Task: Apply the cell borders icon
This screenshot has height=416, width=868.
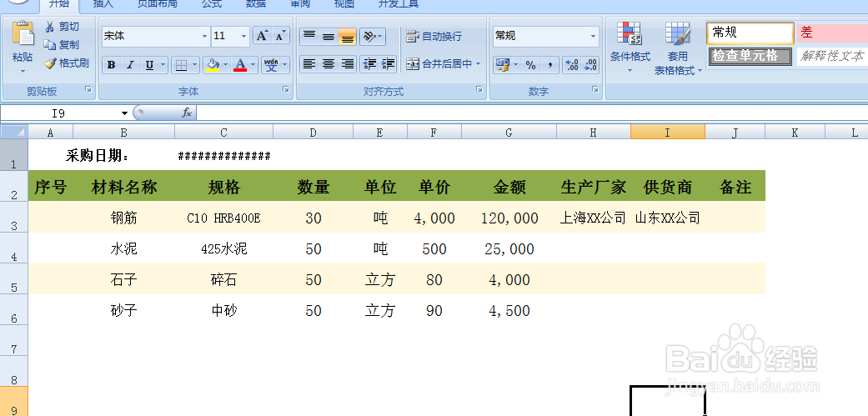Action: click(181, 65)
